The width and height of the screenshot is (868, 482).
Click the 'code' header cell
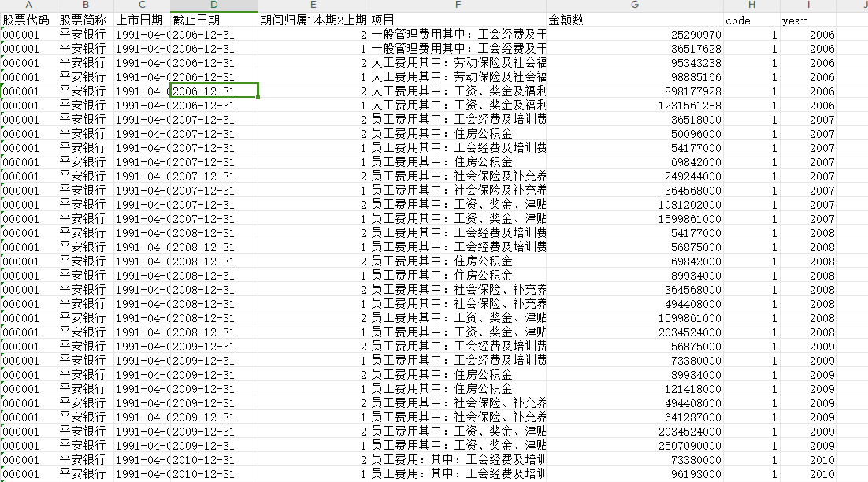(751, 20)
